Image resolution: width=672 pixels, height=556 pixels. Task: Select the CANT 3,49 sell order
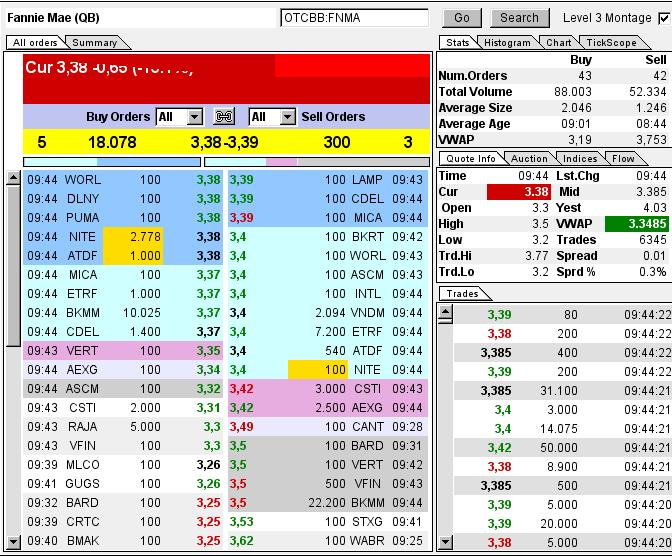[328, 427]
